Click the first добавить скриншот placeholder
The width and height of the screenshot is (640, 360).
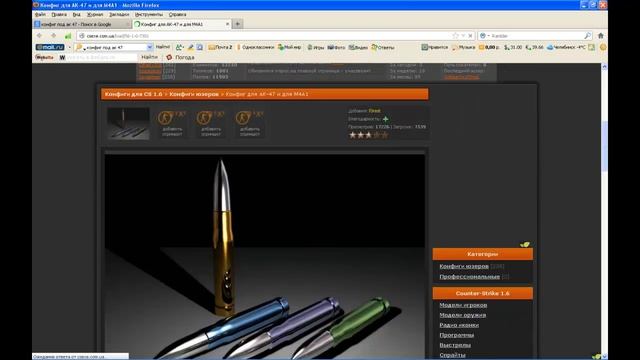[x=172, y=124]
